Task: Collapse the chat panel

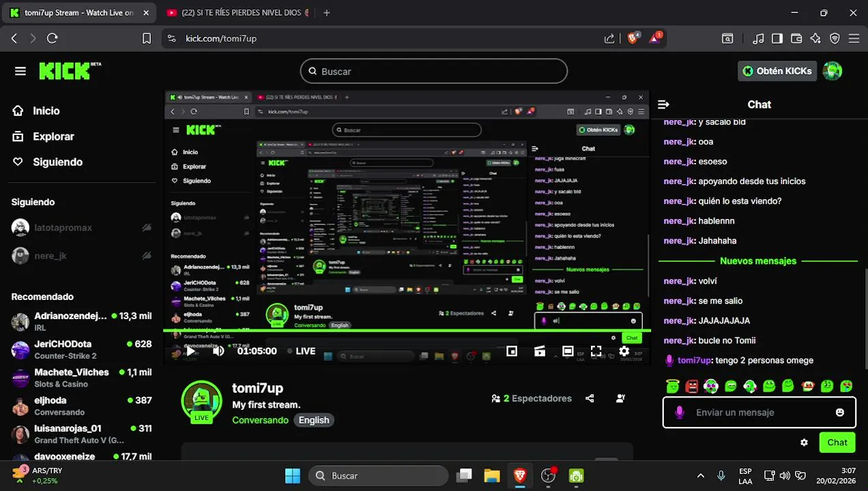Action: click(x=663, y=104)
